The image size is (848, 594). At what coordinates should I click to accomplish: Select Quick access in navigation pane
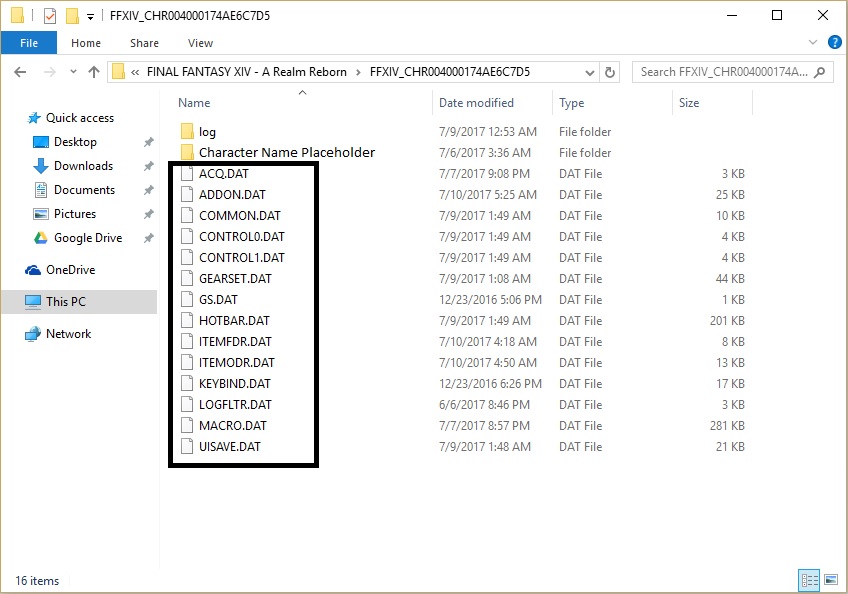click(80, 118)
